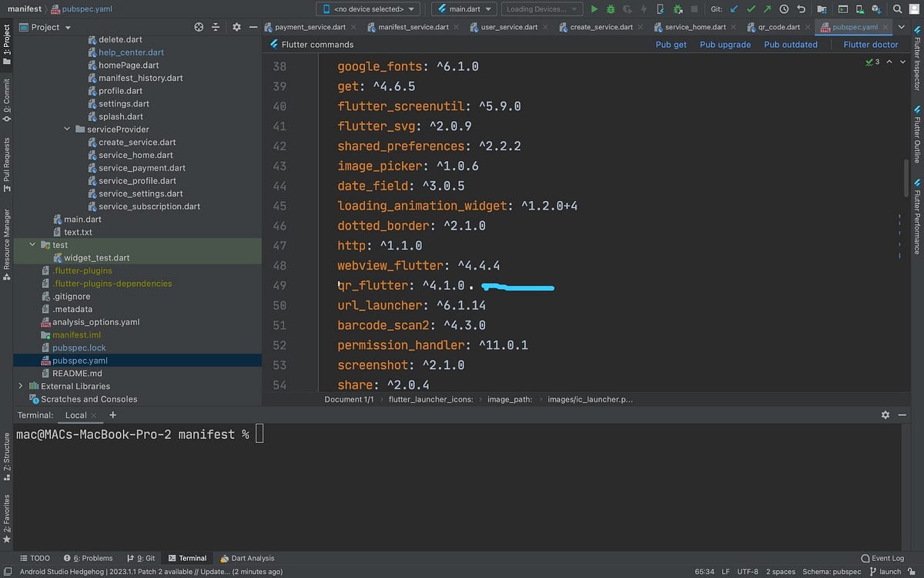Screen dimensions: 924x578
Task: Collapse all in Project panel
Action: 216,27
